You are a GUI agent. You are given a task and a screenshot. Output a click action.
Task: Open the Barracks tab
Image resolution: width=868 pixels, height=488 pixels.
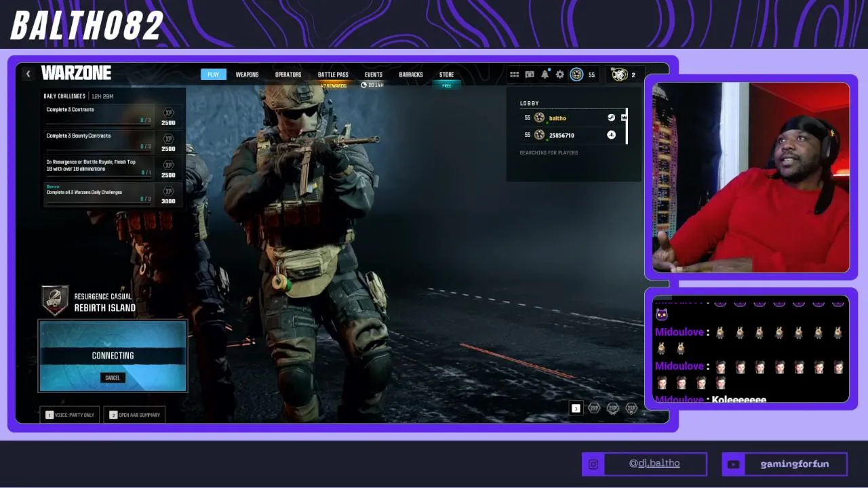pyautogui.click(x=411, y=75)
